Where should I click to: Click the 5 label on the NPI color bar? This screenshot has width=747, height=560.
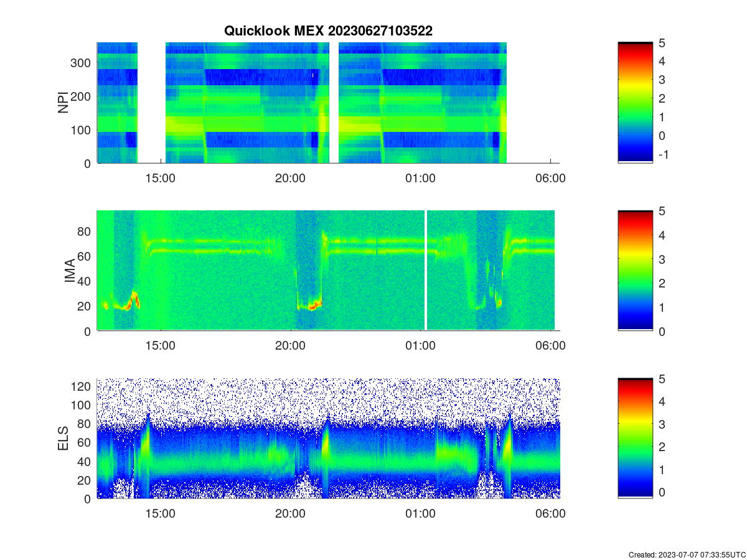click(663, 43)
